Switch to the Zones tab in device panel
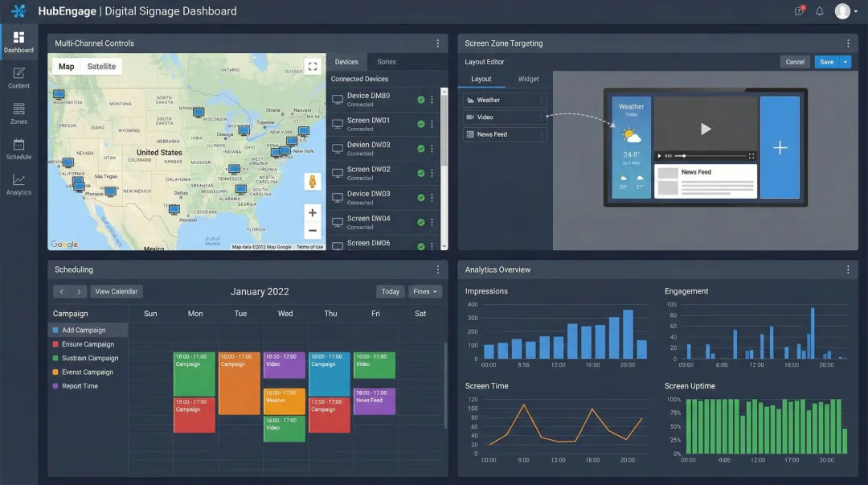The image size is (868, 485). coord(388,61)
